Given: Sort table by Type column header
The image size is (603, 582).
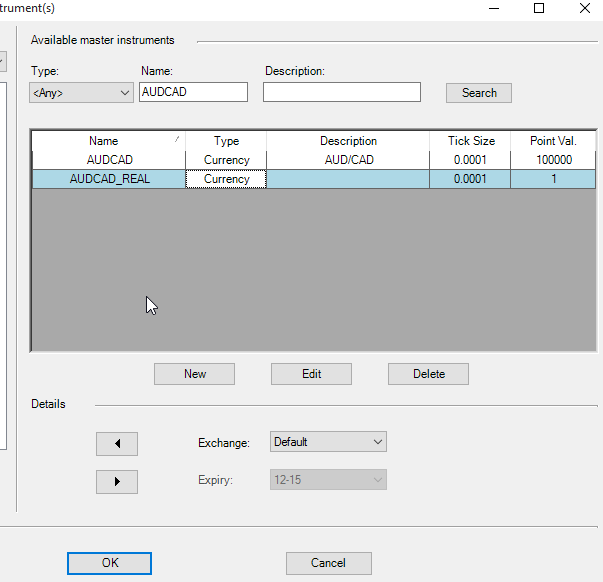Looking at the screenshot, I should pos(226,141).
